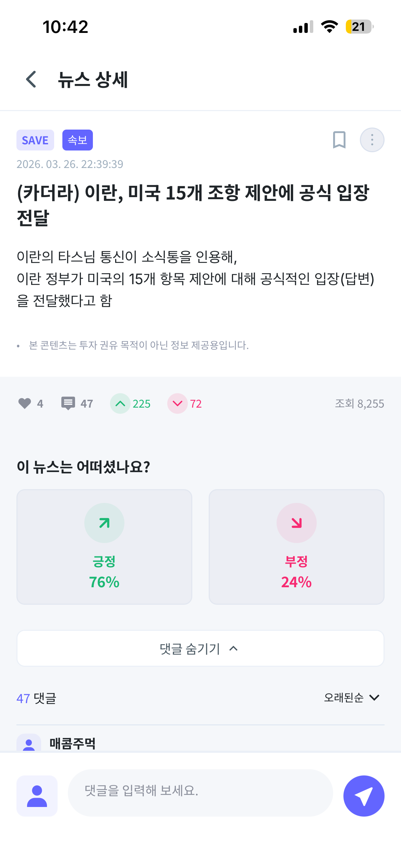Collapse comments with 댓글 숨기기
Screen dimensions: 401x868
pos(200,648)
